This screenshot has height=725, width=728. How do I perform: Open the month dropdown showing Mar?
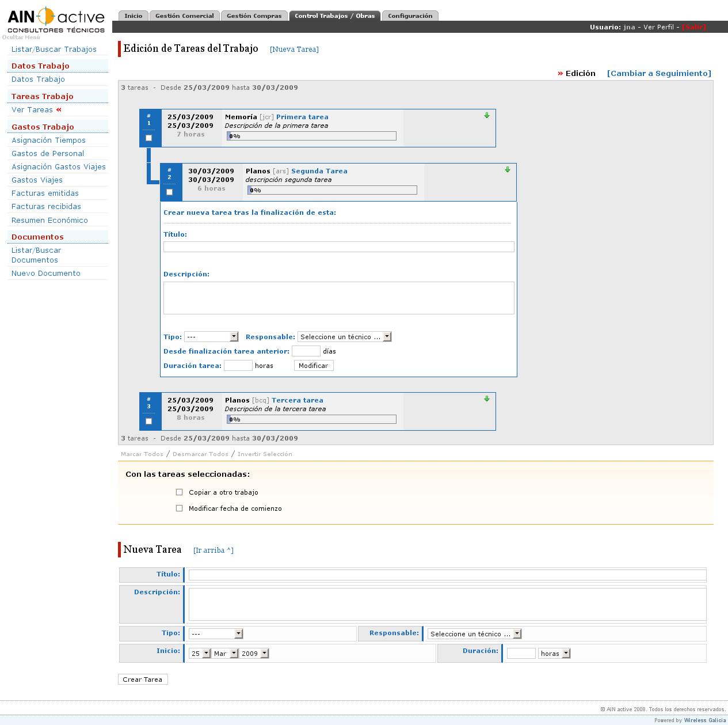tap(225, 654)
